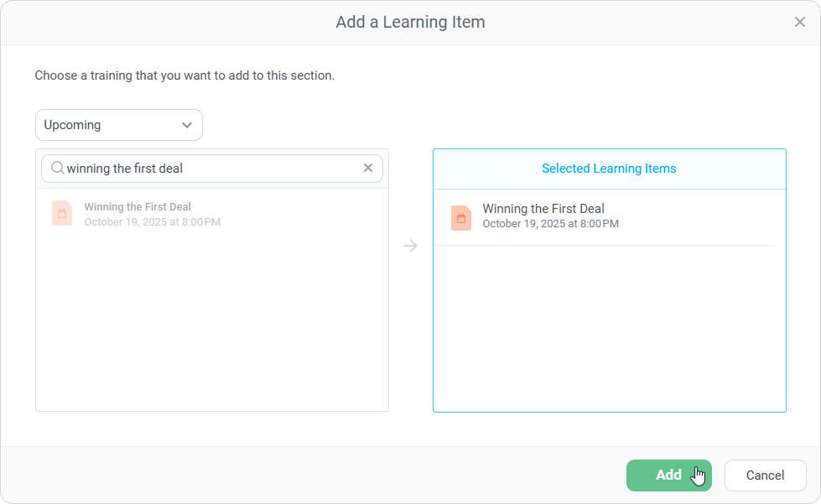Click the calendar icon of selected training
The width and height of the screenshot is (821, 504).
point(460,218)
